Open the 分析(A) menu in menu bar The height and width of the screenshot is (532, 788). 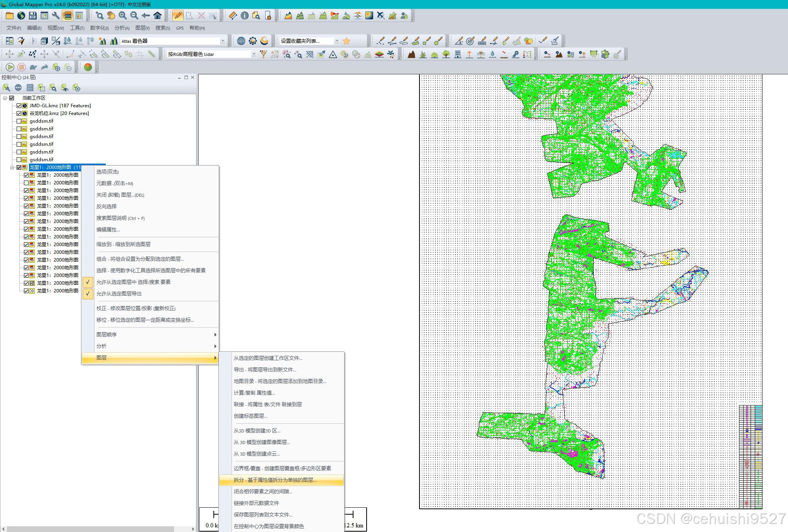[x=122, y=28]
